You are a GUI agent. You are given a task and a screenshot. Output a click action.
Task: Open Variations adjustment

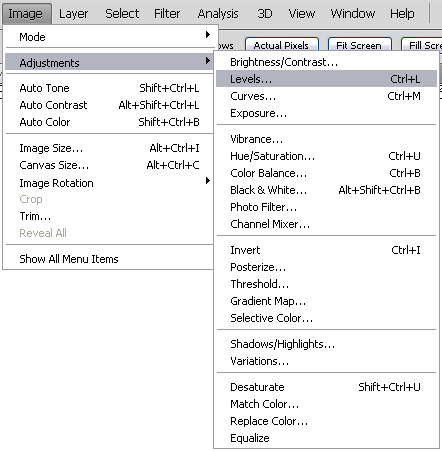326,361
